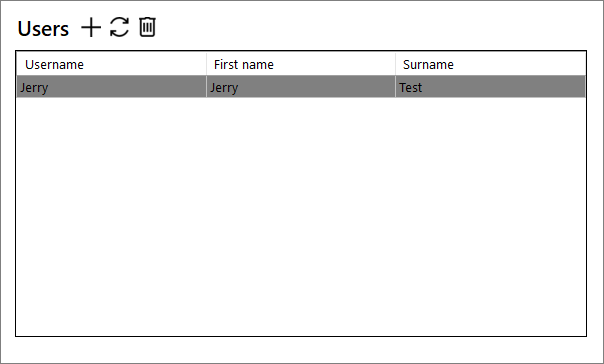Select the Jerry cell in the First name column

tap(301, 87)
